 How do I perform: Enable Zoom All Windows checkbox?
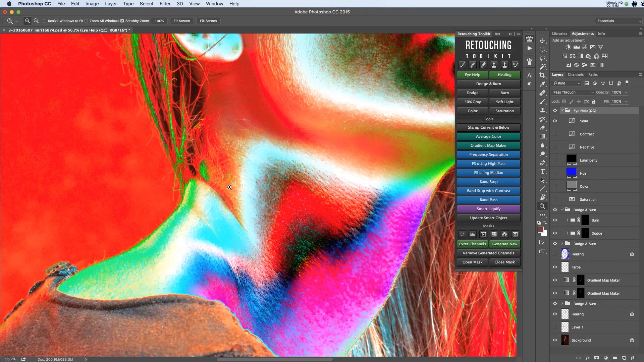[x=86, y=21]
